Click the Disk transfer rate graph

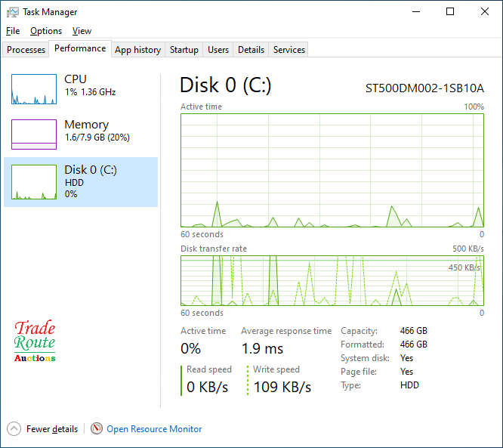click(x=332, y=281)
